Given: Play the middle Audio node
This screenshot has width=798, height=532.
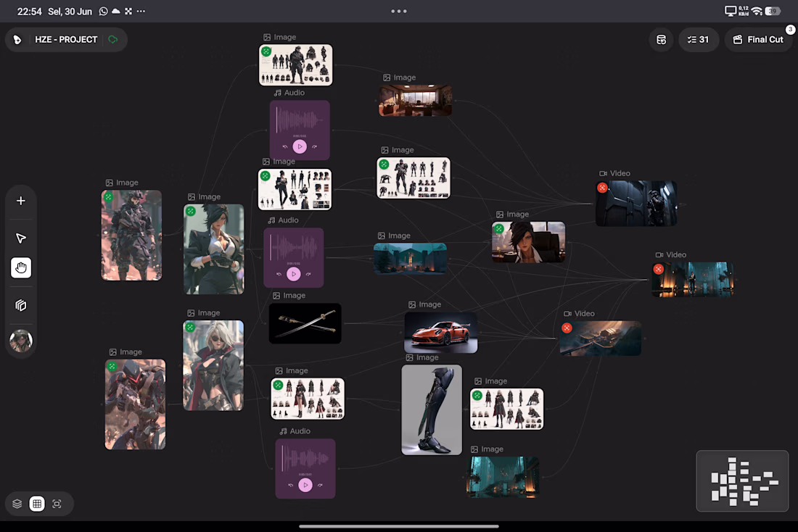Looking at the screenshot, I should pos(294,274).
